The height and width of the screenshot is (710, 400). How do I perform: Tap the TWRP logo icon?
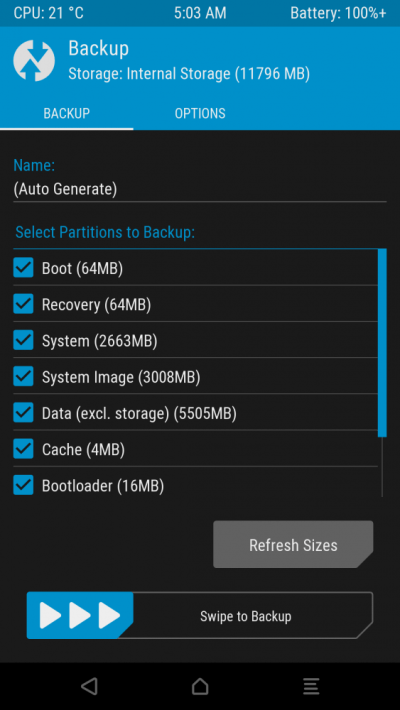click(x=34, y=61)
